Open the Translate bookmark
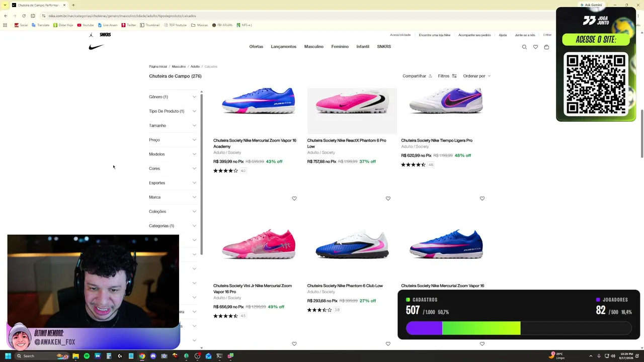This screenshot has width=644, height=362. point(41,25)
